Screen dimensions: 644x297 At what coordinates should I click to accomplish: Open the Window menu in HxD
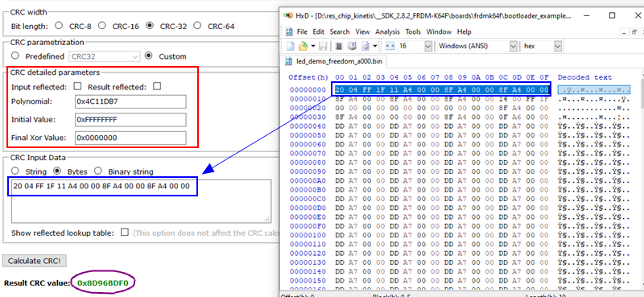pos(439,31)
